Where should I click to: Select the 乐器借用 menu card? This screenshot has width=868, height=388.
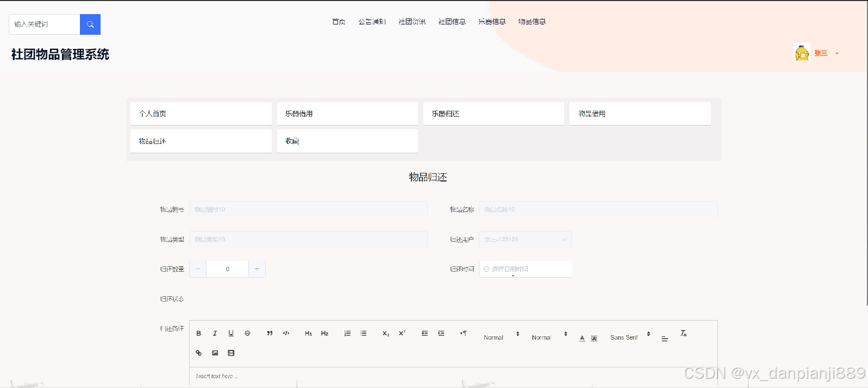coord(347,114)
